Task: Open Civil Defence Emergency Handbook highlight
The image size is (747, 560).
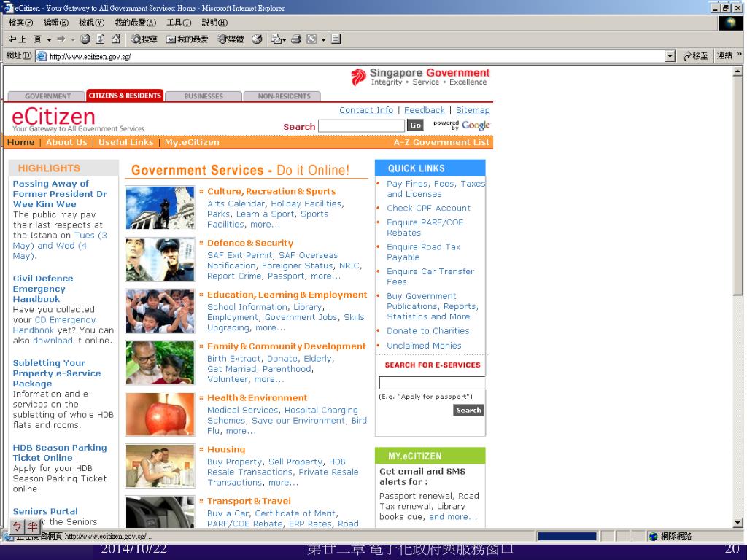Action: tap(43, 289)
